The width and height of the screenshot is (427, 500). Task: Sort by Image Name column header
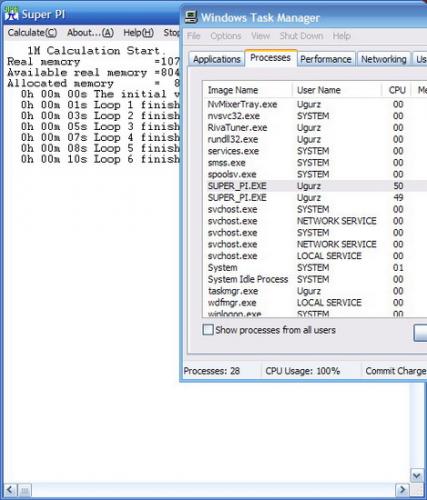pos(247,90)
